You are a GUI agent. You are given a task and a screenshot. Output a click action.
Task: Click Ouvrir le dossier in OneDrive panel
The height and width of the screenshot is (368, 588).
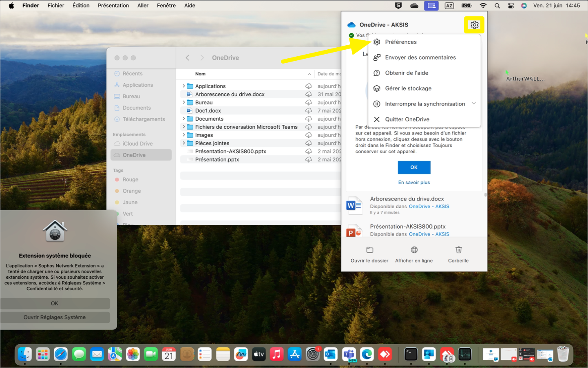pyautogui.click(x=369, y=255)
